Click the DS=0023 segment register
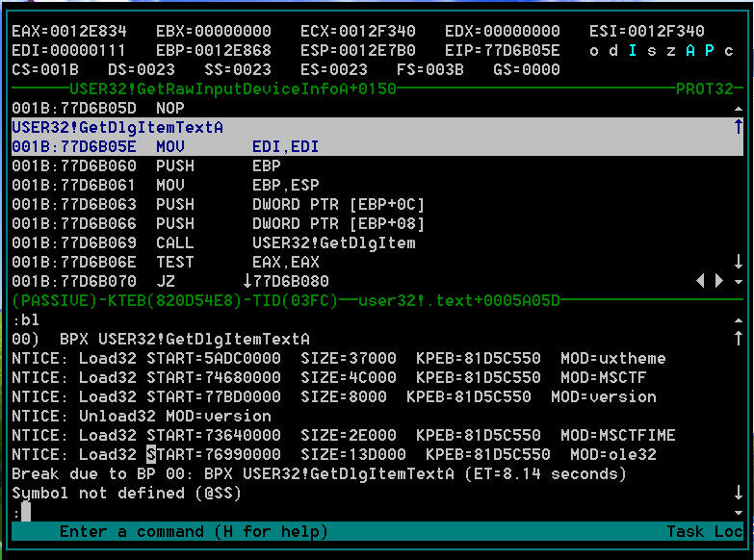754x560 pixels. (x=142, y=69)
